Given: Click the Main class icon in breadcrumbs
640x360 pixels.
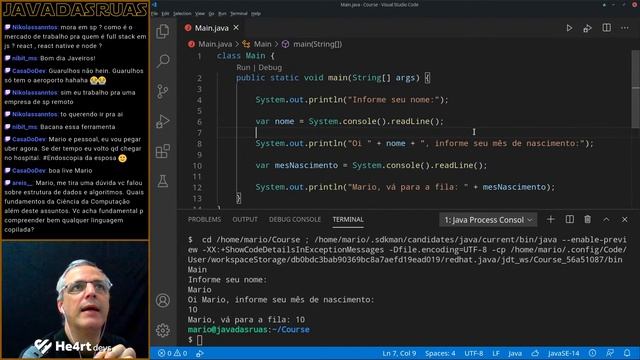Looking at the screenshot, I should pos(246,44).
